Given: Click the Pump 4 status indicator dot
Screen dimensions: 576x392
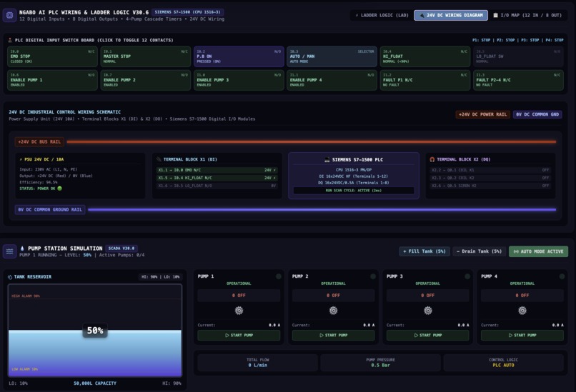Looking at the screenshot, I should (562, 276).
